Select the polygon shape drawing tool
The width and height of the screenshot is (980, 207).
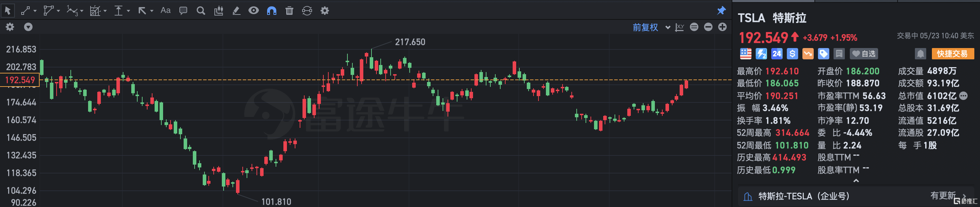48,11
